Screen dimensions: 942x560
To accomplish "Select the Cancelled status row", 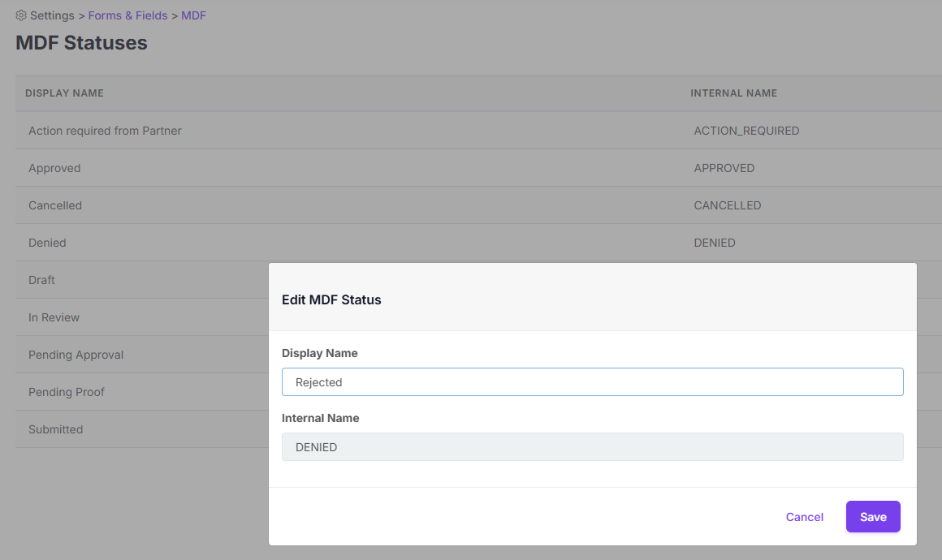I will click(479, 205).
